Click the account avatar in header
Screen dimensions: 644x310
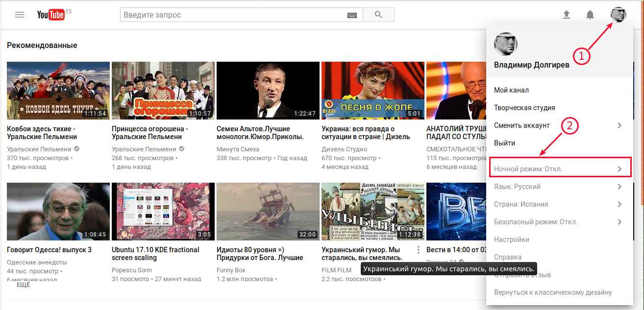[x=618, y=15]
